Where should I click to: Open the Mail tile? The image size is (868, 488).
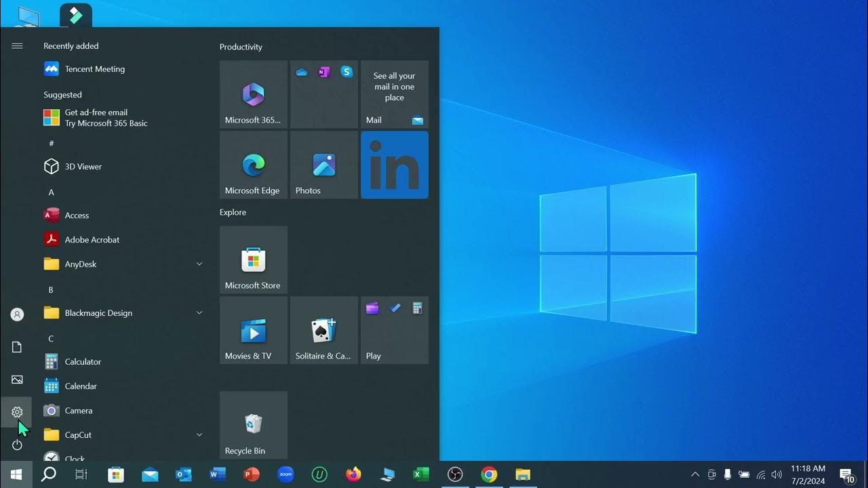click(395, 94)
